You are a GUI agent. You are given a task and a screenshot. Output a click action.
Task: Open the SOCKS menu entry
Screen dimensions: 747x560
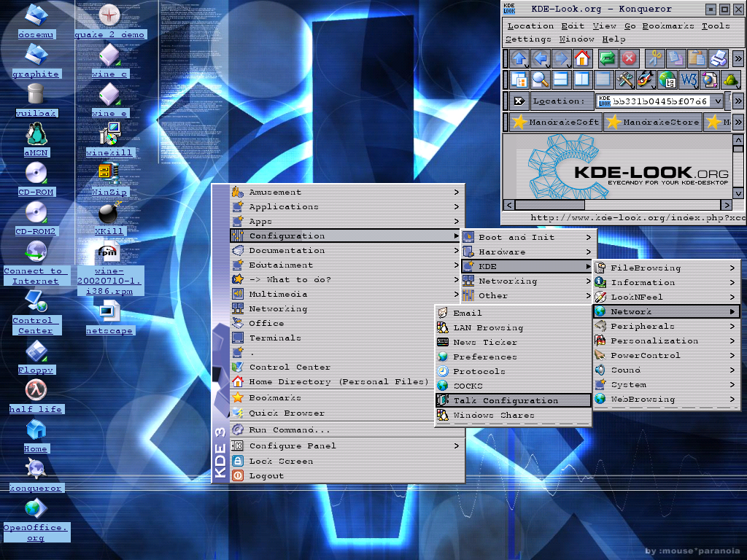[514, 386]
